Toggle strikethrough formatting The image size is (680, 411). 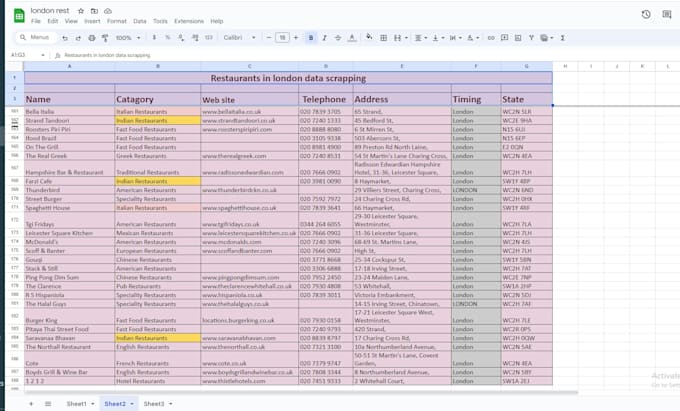tap(338, 38)
